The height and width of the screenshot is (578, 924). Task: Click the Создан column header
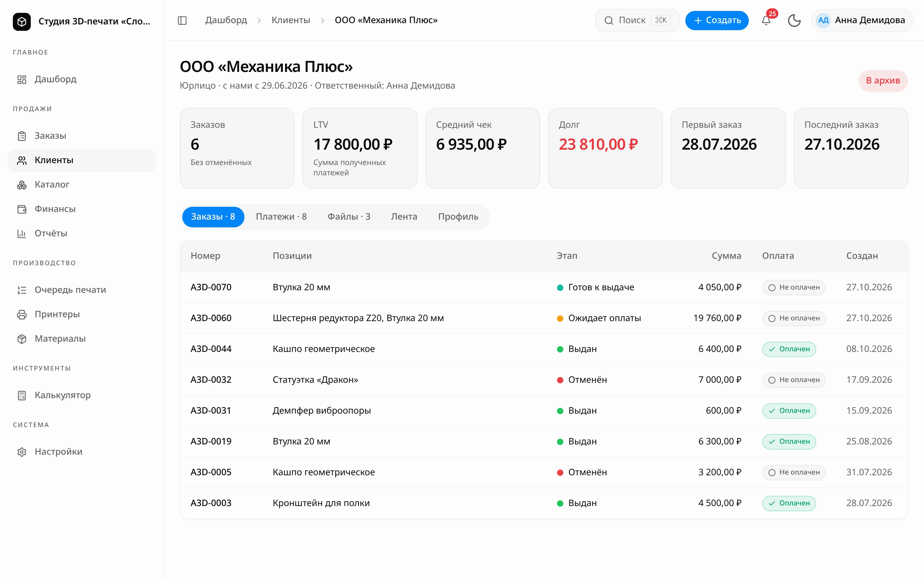tap(862, 256)
